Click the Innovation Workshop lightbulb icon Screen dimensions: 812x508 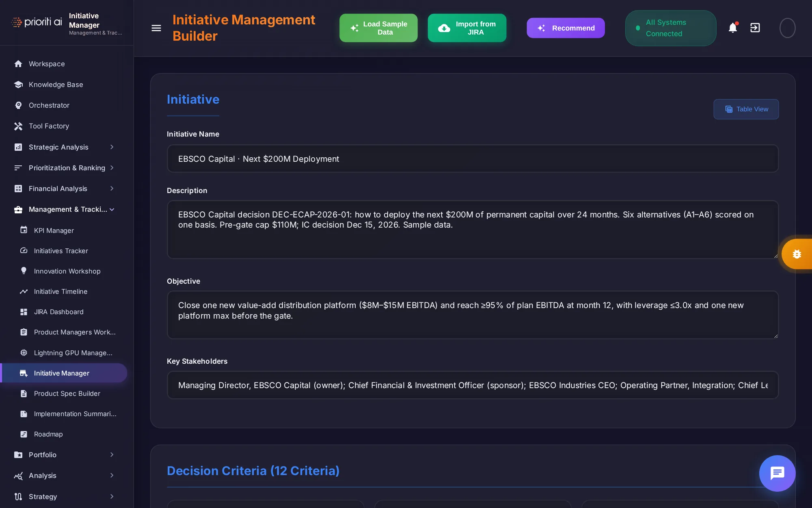(24, 271)
